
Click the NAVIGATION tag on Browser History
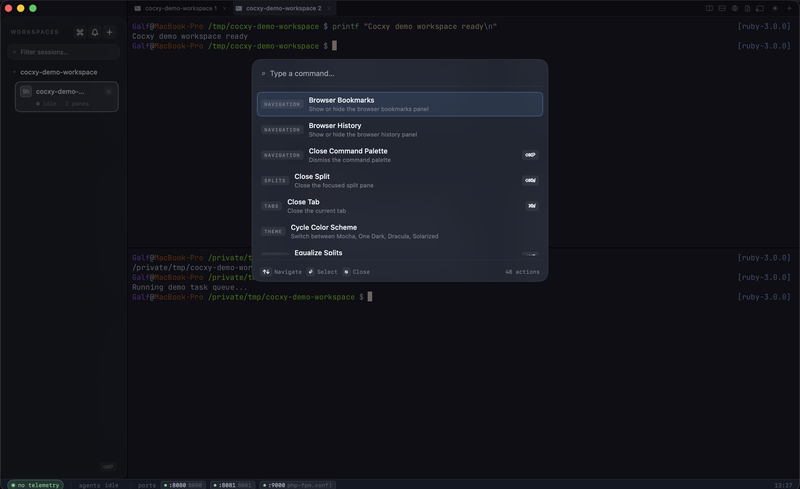pos(282,130)
